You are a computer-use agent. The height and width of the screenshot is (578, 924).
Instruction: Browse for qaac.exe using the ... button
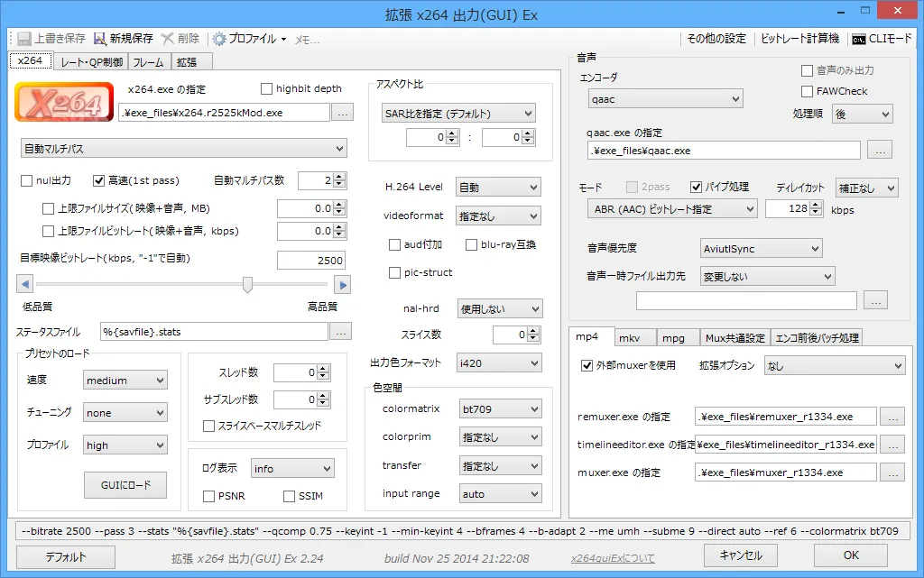(x=879, y=149)
